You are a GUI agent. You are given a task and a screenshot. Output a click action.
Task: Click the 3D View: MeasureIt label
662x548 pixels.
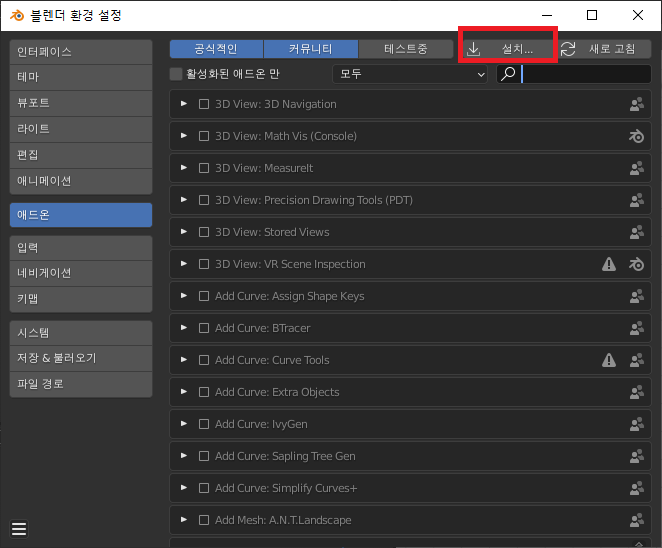[x=264, y=168]
